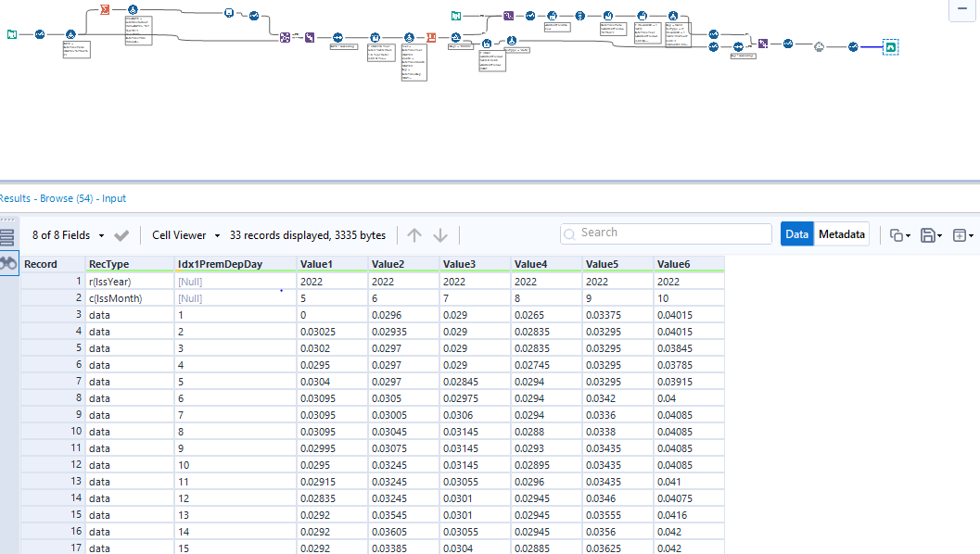Click the binoculars browse icon in results
This screenshot has width=980, height=554.
pyautogui.click(x=8, y=264)
